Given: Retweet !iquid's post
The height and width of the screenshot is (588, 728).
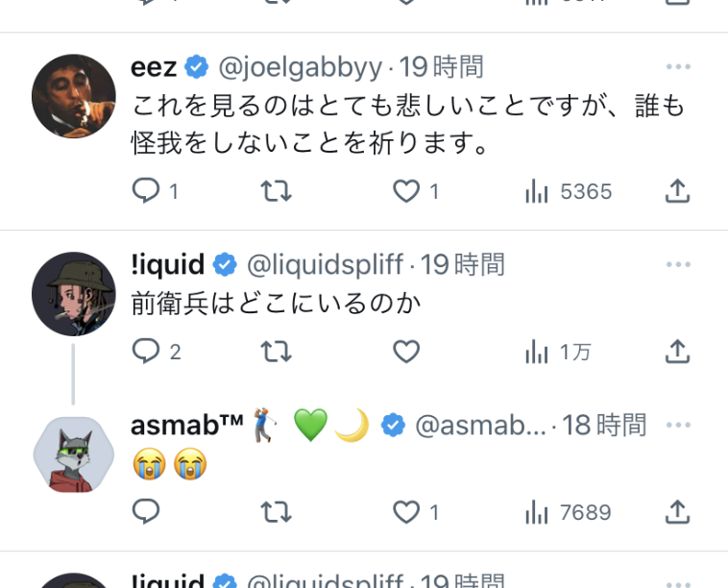Looking at the screenshot, I should pyautogui.click(x=276, y=351).
